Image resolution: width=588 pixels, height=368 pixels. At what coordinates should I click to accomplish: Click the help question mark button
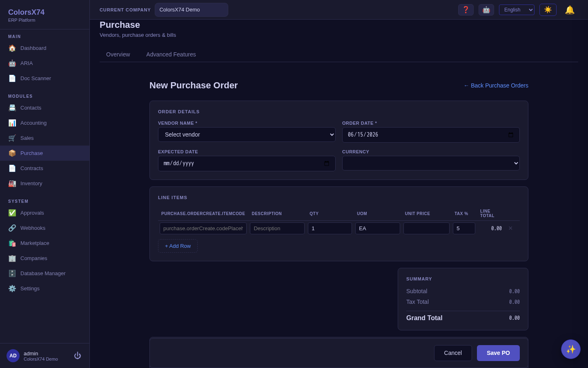[x=466, y=10]
